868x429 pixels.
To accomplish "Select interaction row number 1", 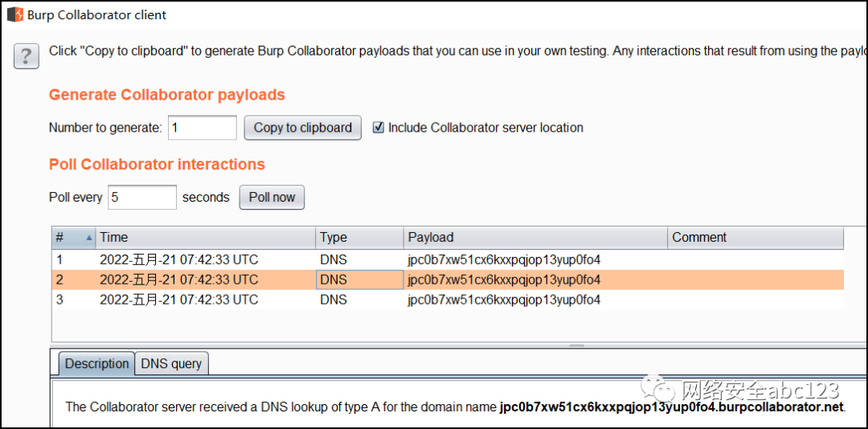I will (448, 259).
